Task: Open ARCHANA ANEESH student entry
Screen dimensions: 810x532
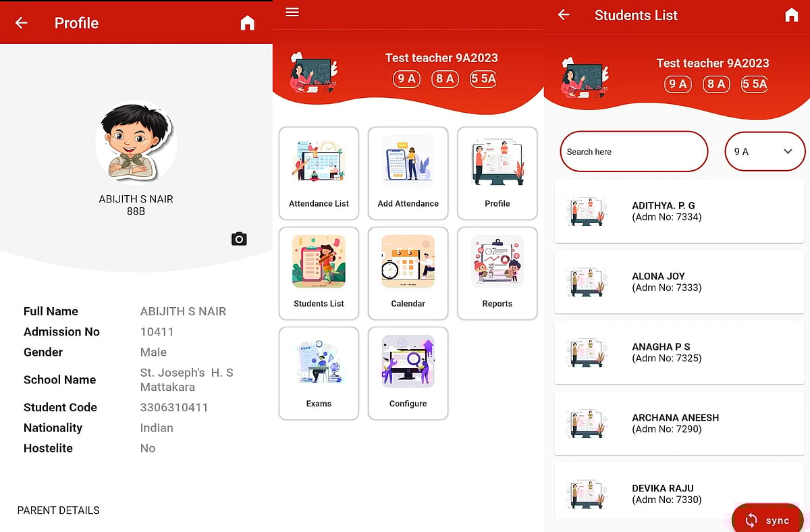Action: (678, 423)
